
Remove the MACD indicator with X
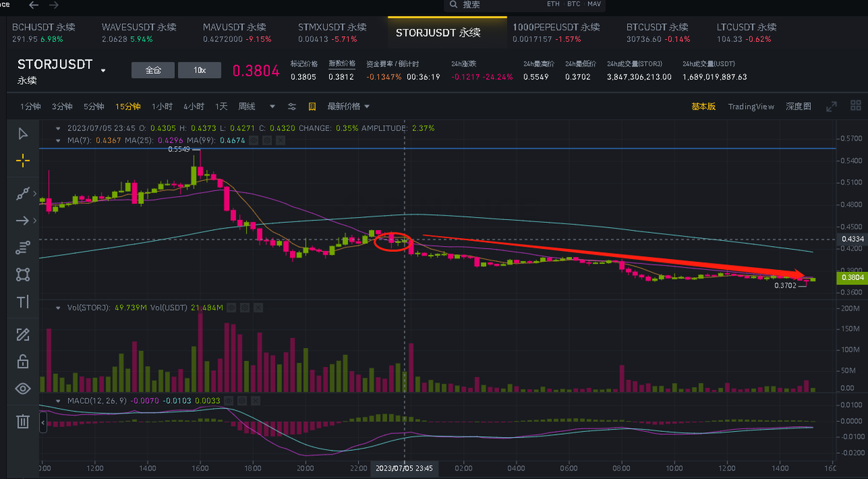click(x=255, y=400)
